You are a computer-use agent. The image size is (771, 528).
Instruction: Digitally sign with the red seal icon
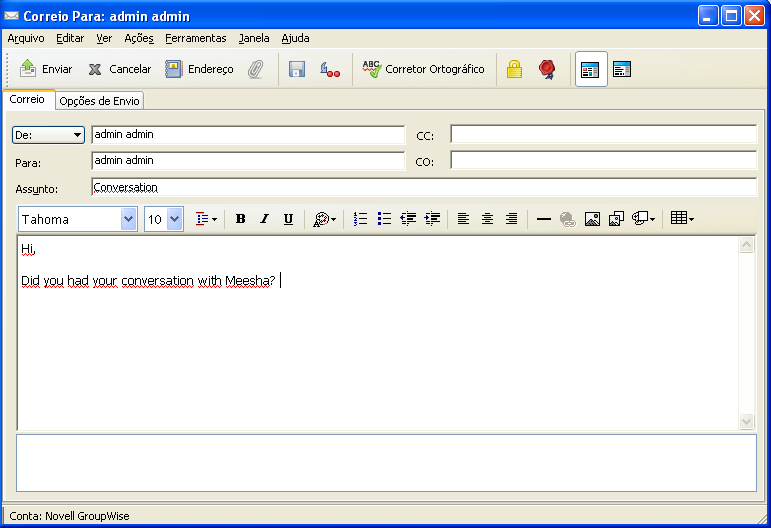click(547, 69)
